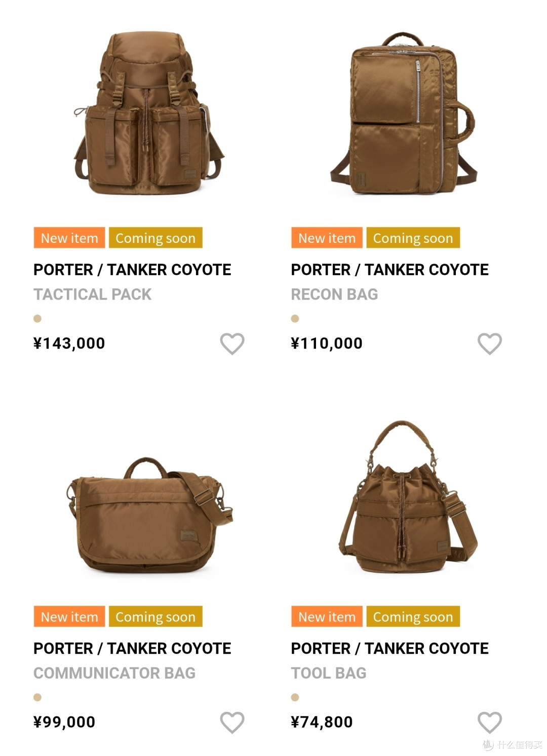View the Communicator Bag messenger photo
547x756 pixels.
(x=149, y=515)
